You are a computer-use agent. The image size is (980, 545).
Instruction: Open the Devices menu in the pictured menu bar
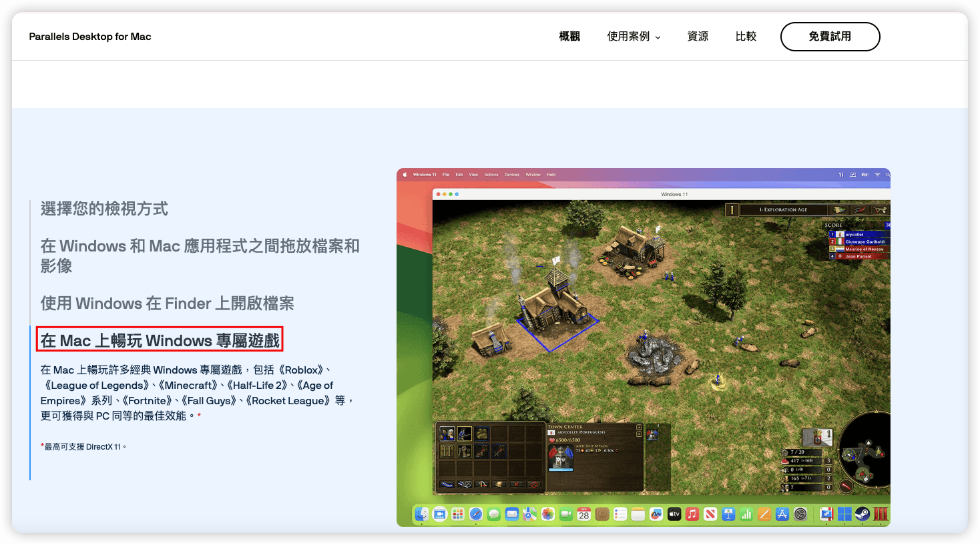coord(512,175)
